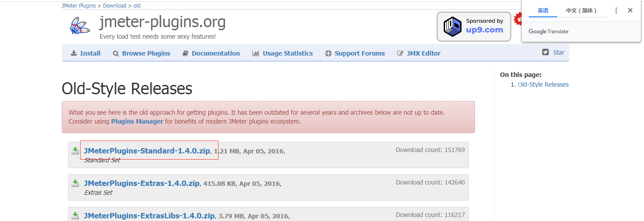Click the 'Every load test needs some sexy features!' tagline
This screenshot has width=644, height=221.
tap(158, 36)
